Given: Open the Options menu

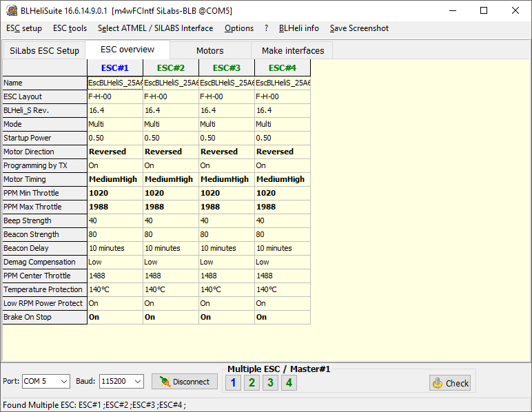Looking at the screenshot, I should click(239, 28).
